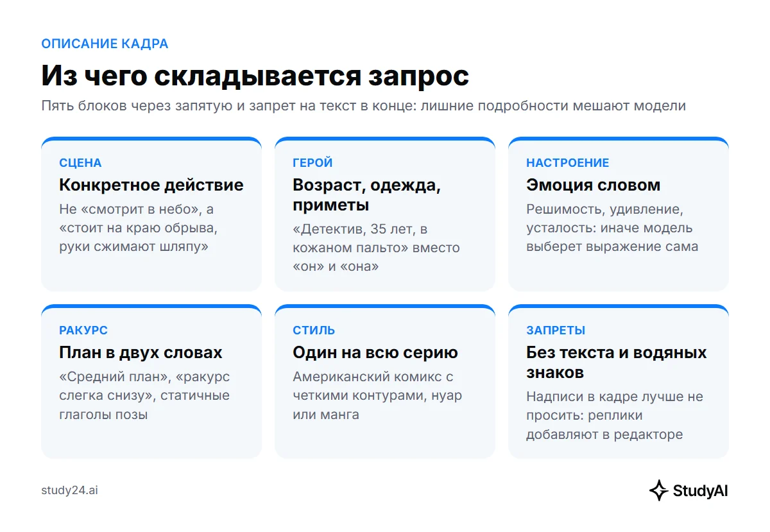The image size is (770, 532).
Task: Select the «Возраст, одежда, приметы» title
Action: click(x=367, y=195)
